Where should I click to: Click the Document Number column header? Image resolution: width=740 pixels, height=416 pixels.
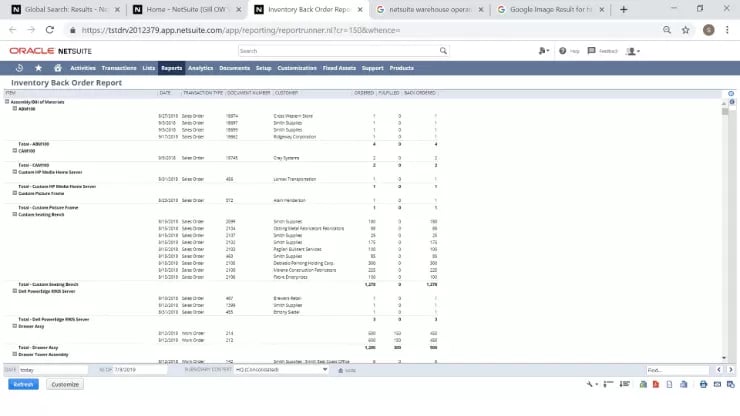click(249, 93)
